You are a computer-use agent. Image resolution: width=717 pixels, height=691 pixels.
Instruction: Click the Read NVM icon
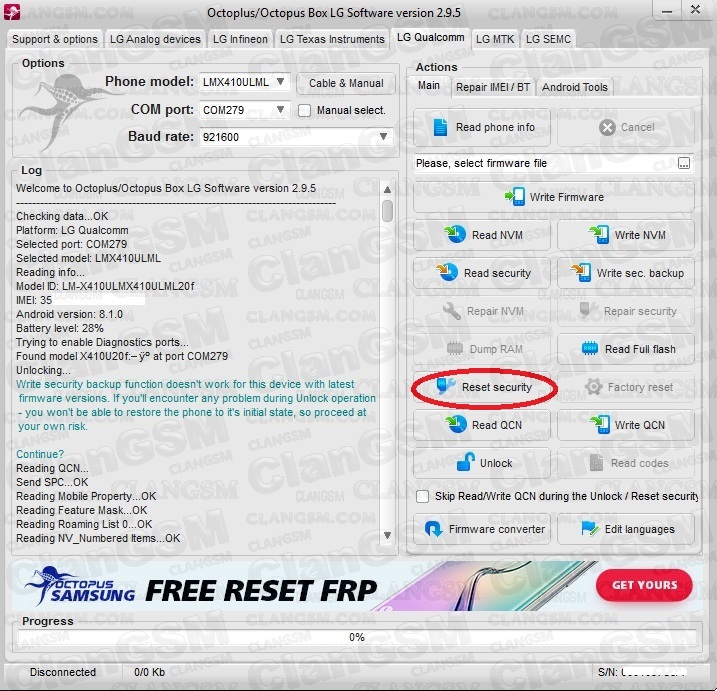455,235
